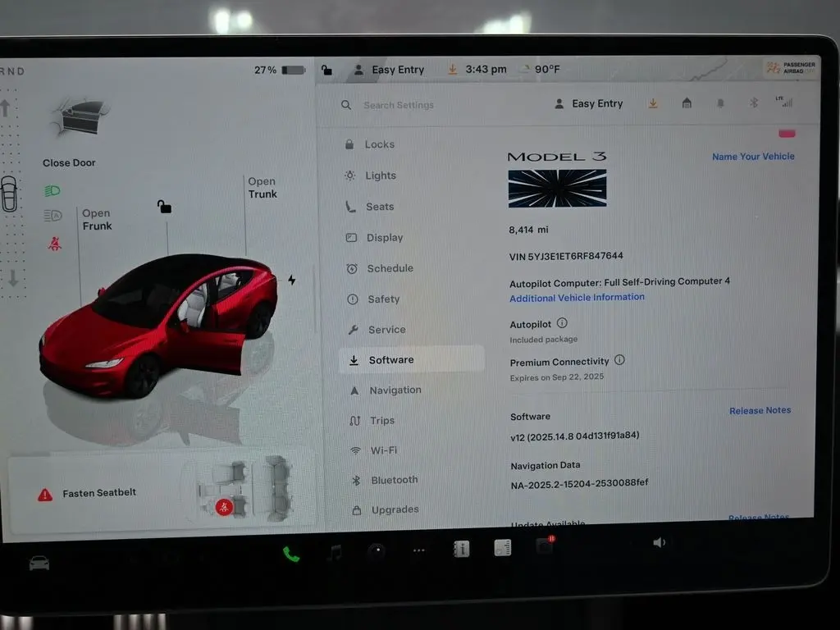Open the all apps three-dots launcher
840x630 pixels.
[419, 550]
